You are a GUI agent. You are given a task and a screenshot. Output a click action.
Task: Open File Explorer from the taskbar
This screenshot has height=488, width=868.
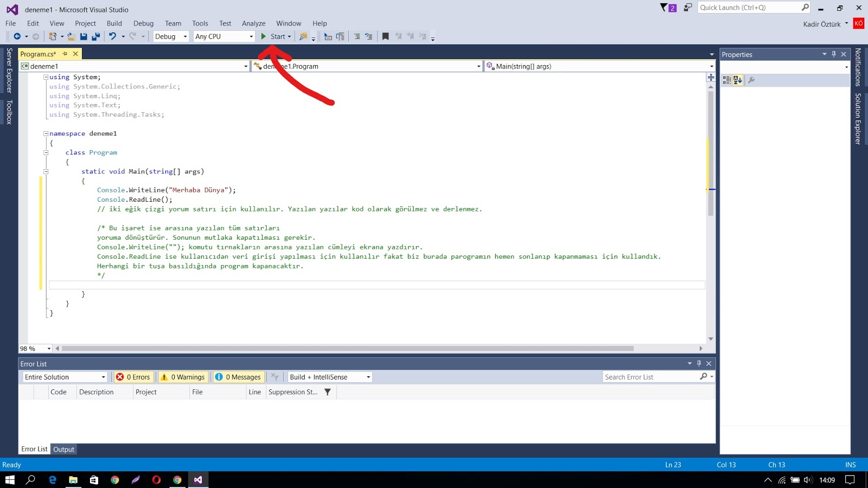73,480
